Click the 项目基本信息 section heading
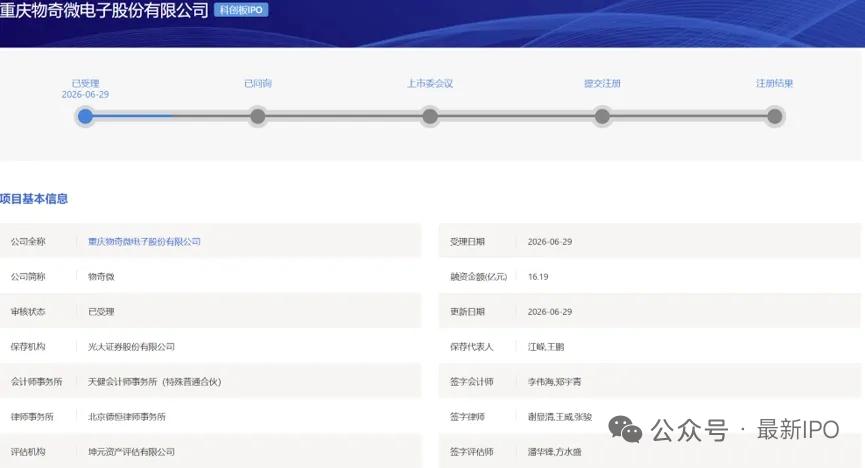This screenshot has width=865, height=468. point(34,199)
